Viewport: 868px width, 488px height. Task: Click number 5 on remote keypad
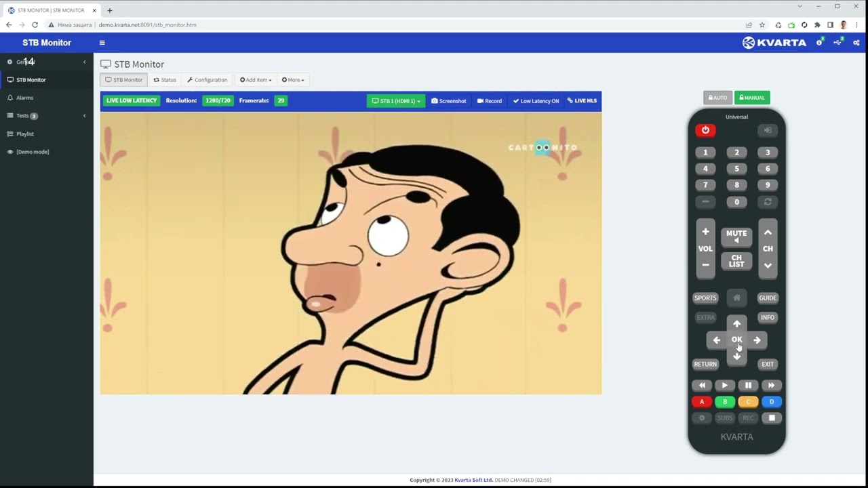tap(736, 169)
